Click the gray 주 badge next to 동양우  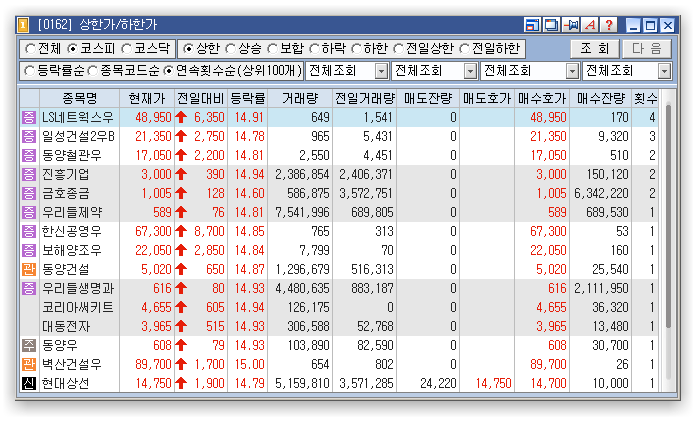tap(29, 346)
